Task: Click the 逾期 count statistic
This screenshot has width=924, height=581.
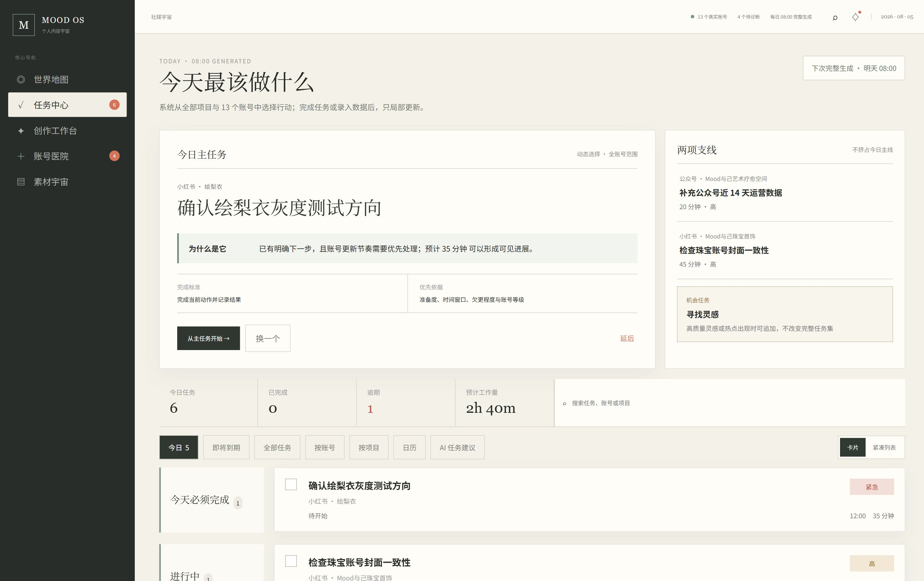Action: [x=406, y=403]
